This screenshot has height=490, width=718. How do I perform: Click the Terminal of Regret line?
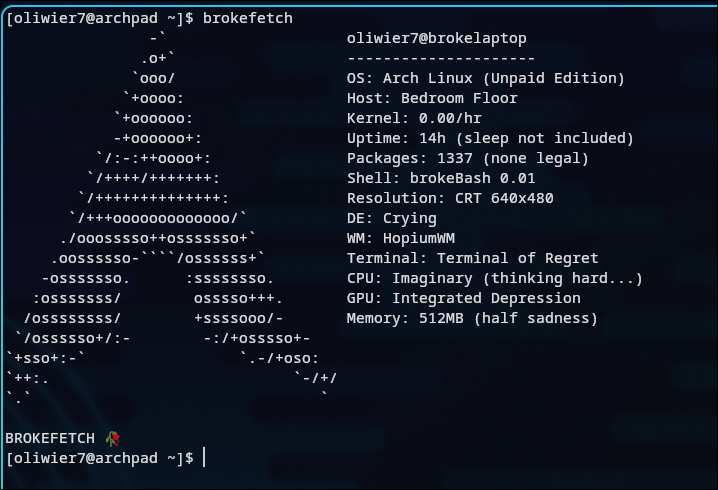pyautogui.click(x=472, y=258)
